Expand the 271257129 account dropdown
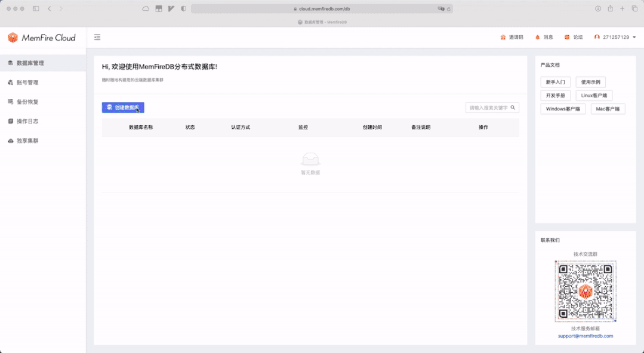Screen dimensions: 644x353 click(615, 38)
